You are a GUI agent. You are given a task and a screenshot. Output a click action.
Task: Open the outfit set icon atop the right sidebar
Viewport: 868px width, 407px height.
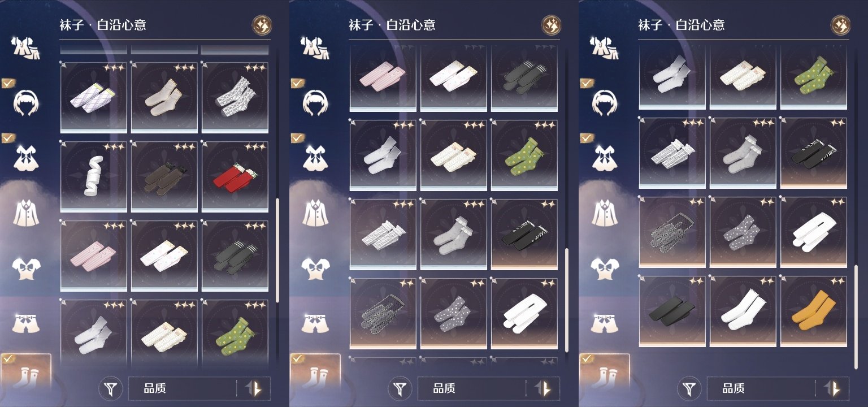(605, 49)
